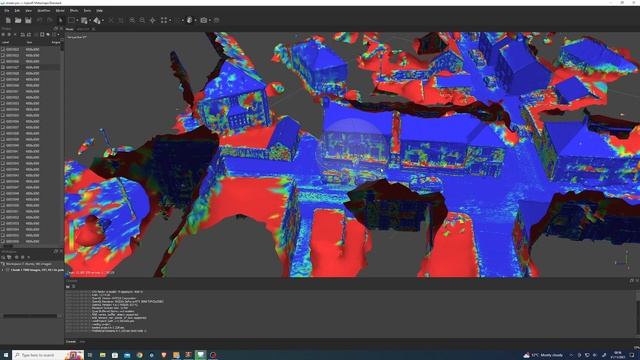
Task: Click the Console clear log icon
Action: [x=73, y=287]
